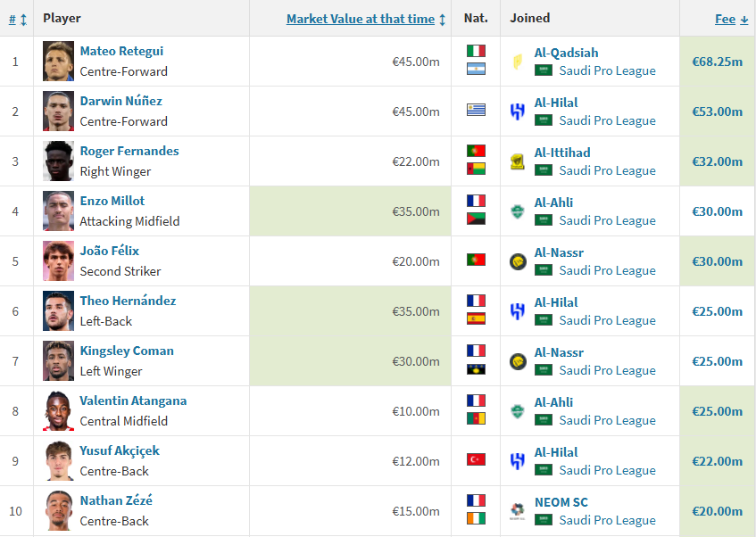Open Kingsley Coman's player profile
Viewport: 756px width, 537px height.
[x=127, y=351]
